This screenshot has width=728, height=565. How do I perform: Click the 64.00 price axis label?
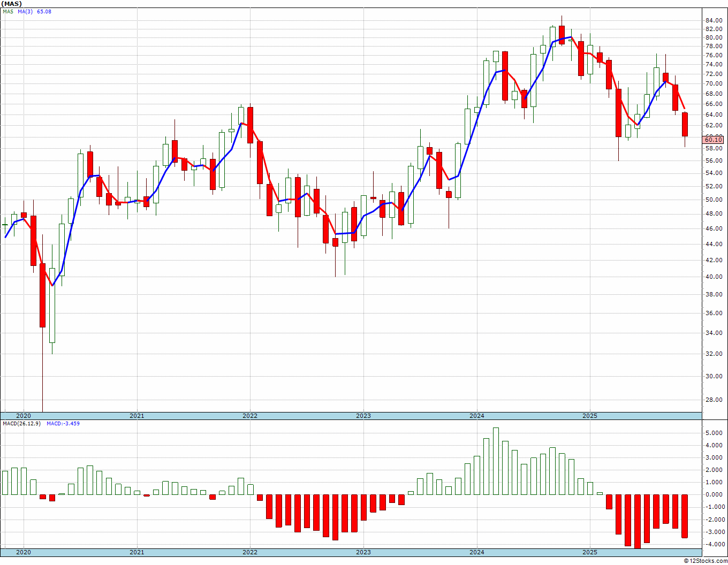(x=714, y=115)
